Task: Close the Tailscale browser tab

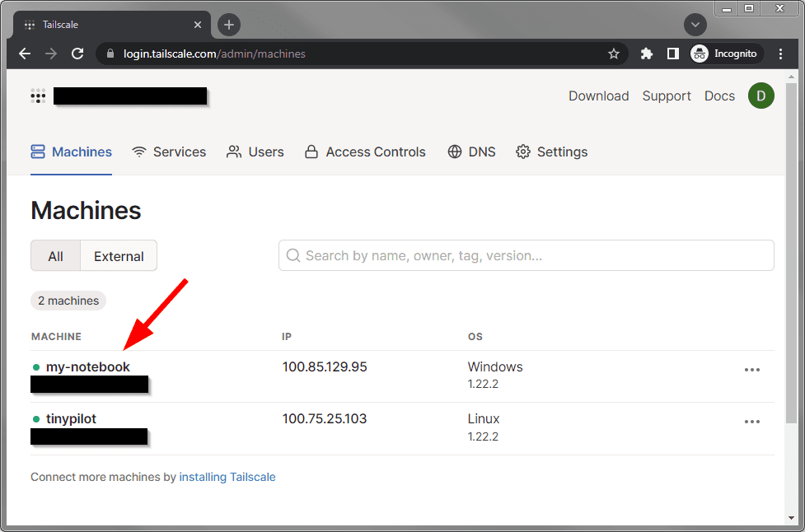Action: pyautogui.click(x=198, y=25)
